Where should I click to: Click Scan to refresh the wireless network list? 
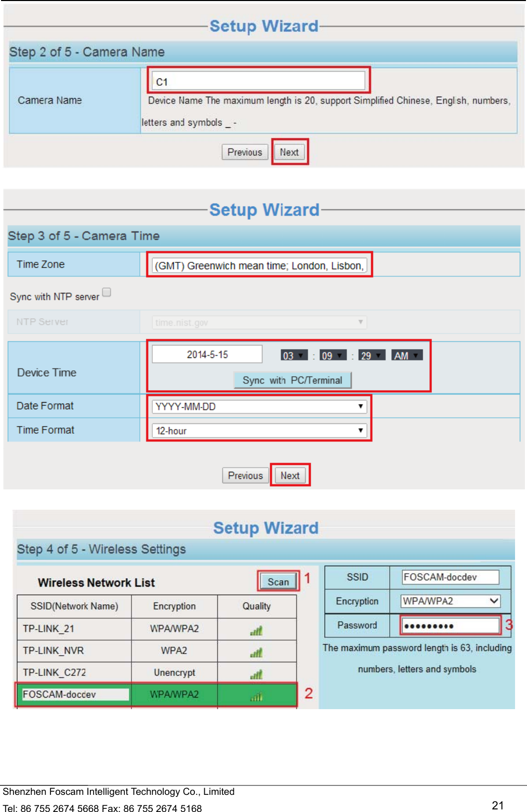tap(278, 582)
